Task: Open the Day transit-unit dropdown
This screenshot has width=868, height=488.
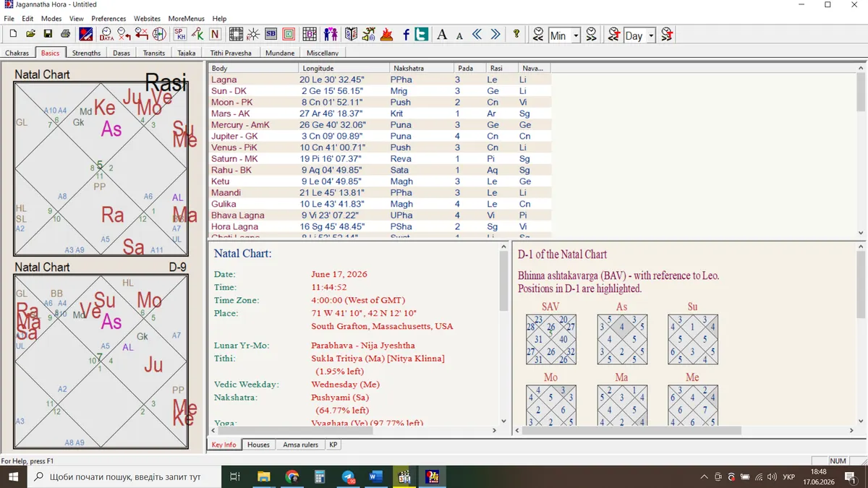Action: coord(651,35)
